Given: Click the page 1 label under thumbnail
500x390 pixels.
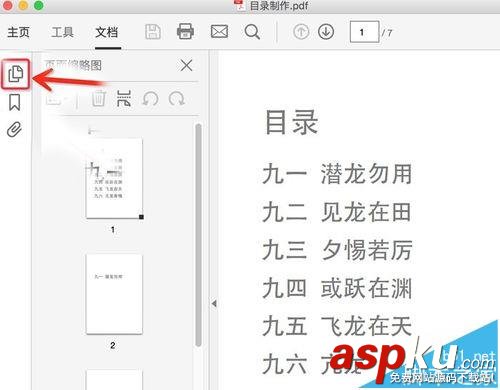Looking at the screenshot, I should click(113, 230).
